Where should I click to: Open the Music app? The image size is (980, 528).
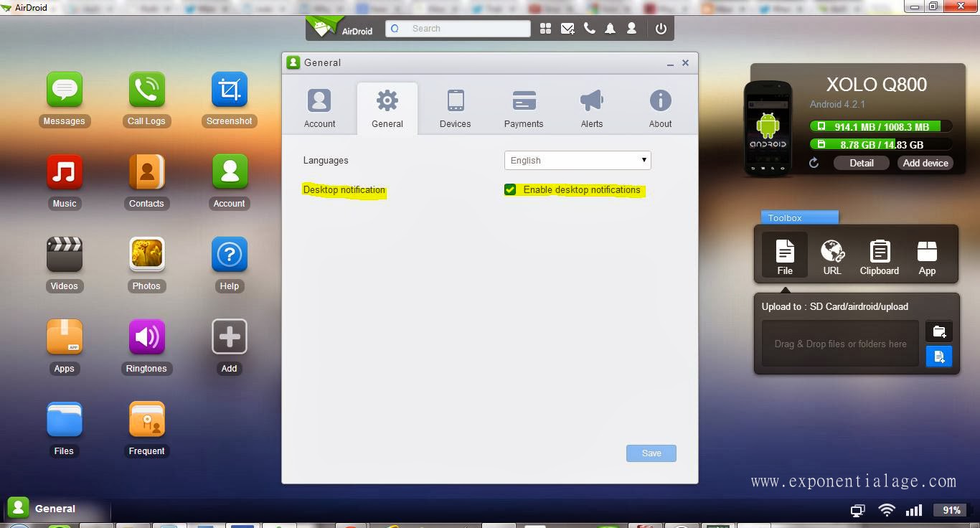[x=64, y=171]
